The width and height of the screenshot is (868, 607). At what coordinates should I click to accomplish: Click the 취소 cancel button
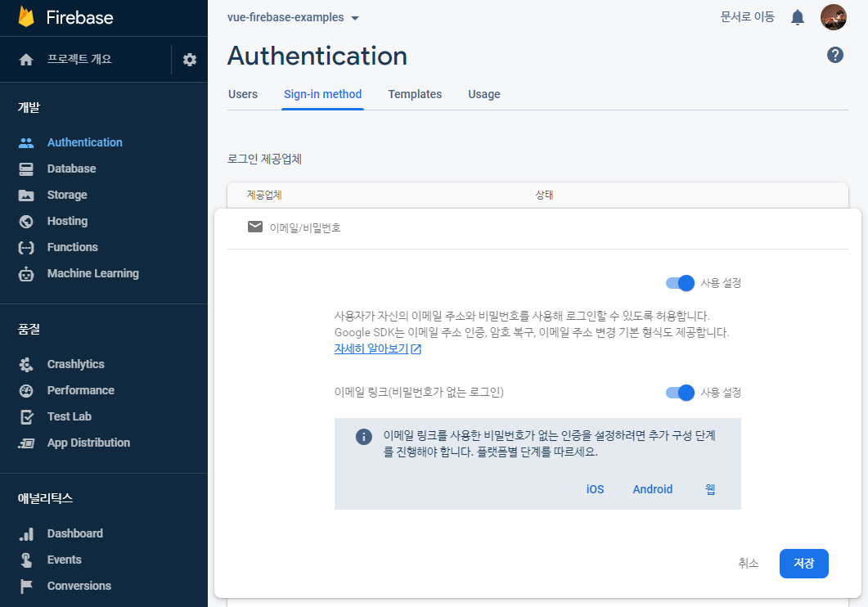click(x=749, y=564)
